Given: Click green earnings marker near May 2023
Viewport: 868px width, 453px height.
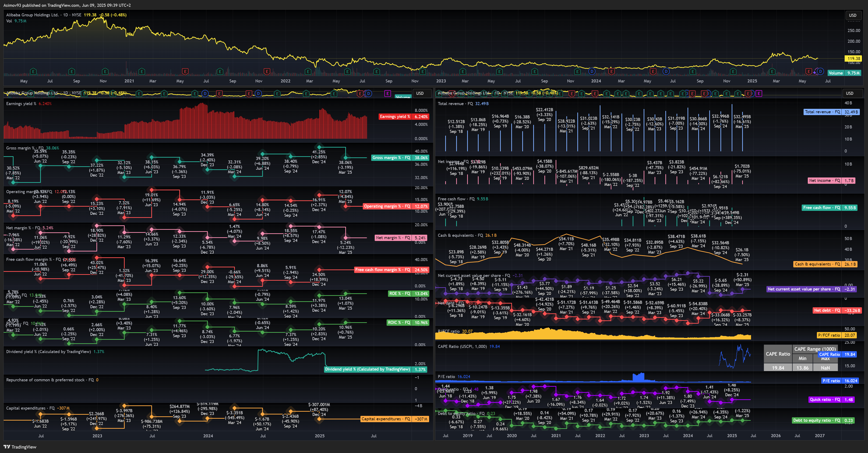Looking at the screenshot, I should [x=499, y=71].
